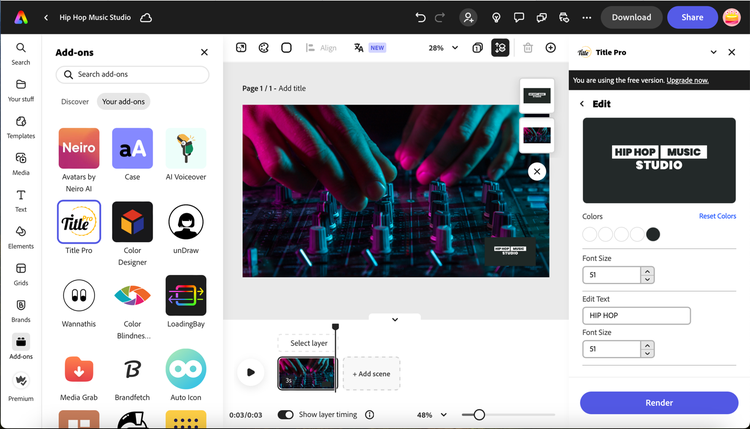Invite collaborators with the add-person icon

[x=468, y=18]
